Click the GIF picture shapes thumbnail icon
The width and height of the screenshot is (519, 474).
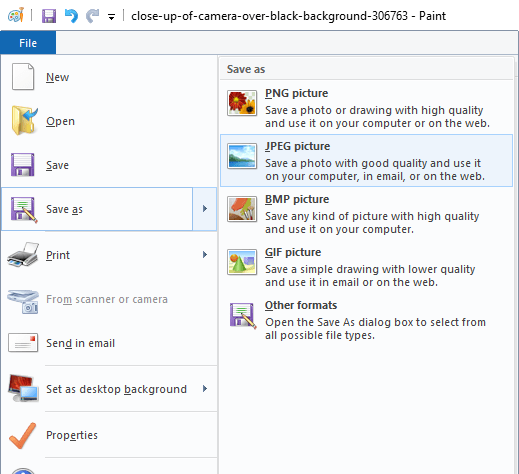pyautogui.click(x=242, y=262)
